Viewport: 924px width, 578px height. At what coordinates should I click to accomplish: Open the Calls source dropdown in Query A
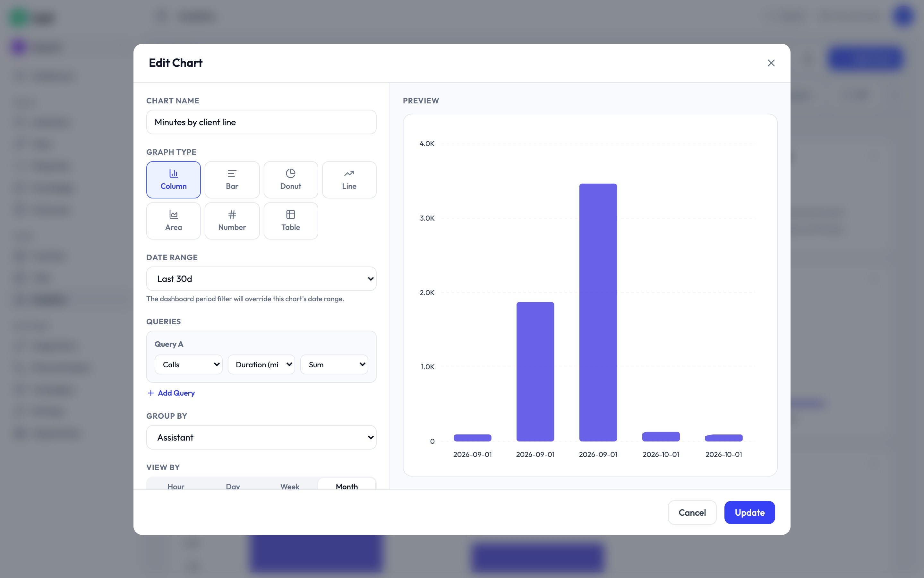coord(189,365)
